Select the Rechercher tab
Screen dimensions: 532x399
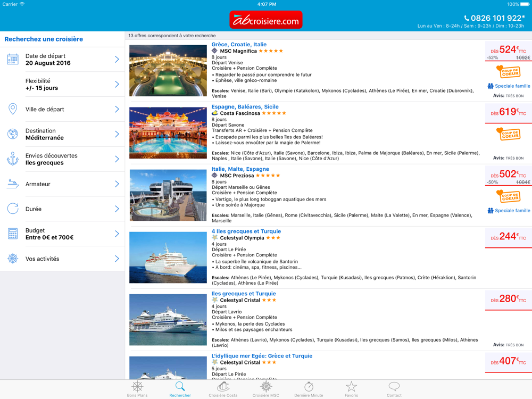(x=180, y=389)
